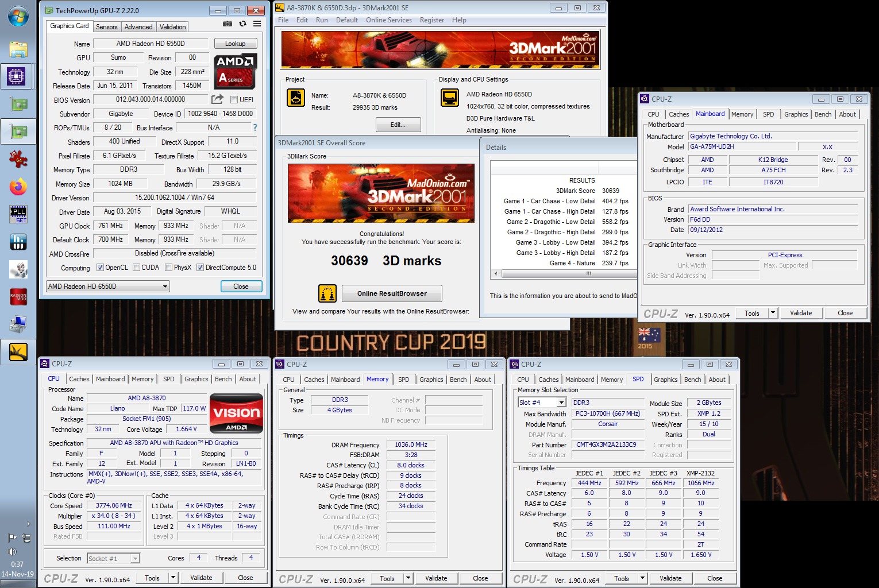The image size is (879, 588).
Task: Click the volume speaker tray icon
Action: coord(13,552)
